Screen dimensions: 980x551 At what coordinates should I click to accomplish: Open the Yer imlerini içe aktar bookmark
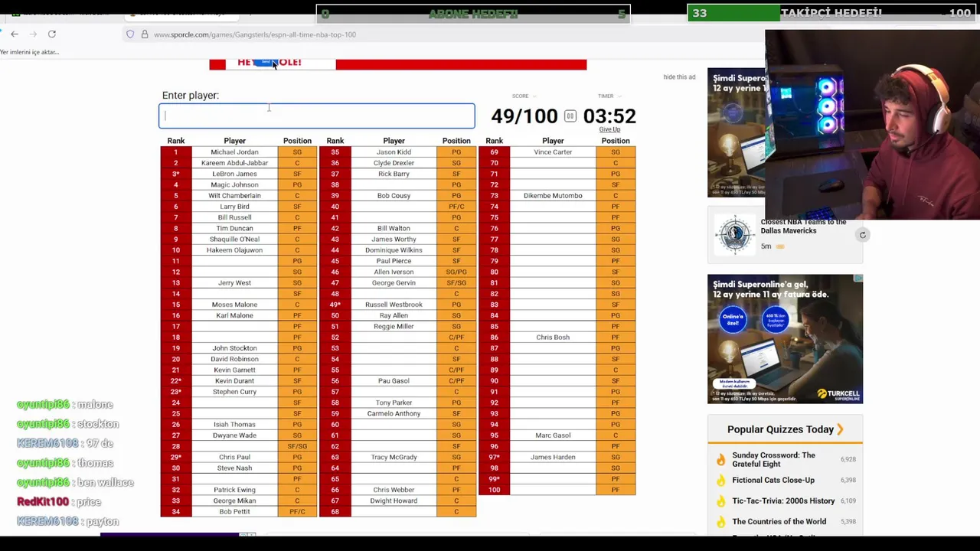(x=30, y=52)
